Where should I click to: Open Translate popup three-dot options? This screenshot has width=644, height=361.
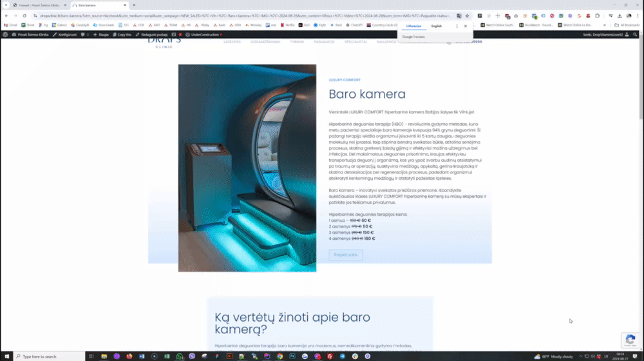pyautogui.click(x=457, y=26)
